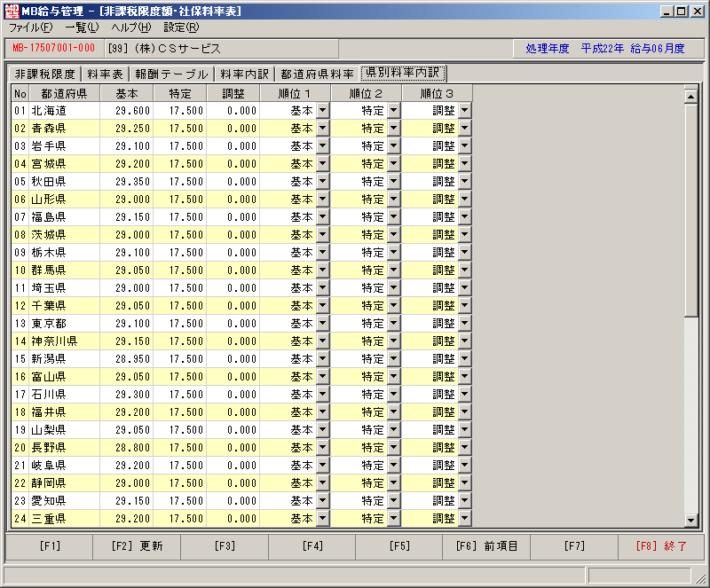
Task: Expand 順位3 dropdown for 岩手県 row
Action: coord(464,145)
